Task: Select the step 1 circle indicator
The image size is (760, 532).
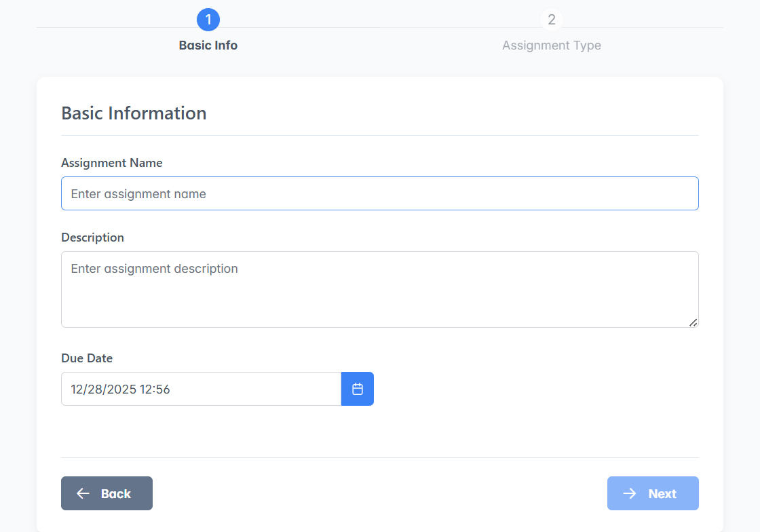Action: (x=208, y=20)
